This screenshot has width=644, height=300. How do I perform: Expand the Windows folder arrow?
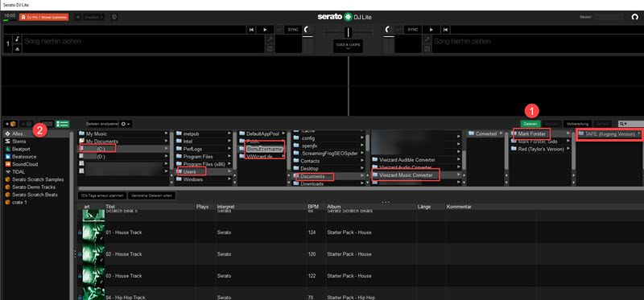click(x=229, y=179)
